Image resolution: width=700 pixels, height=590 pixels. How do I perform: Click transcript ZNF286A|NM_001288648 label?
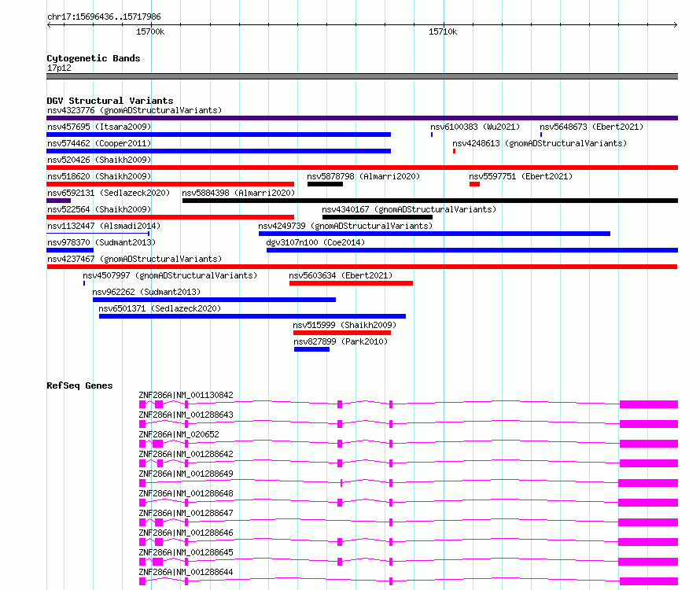pos(186,493)
